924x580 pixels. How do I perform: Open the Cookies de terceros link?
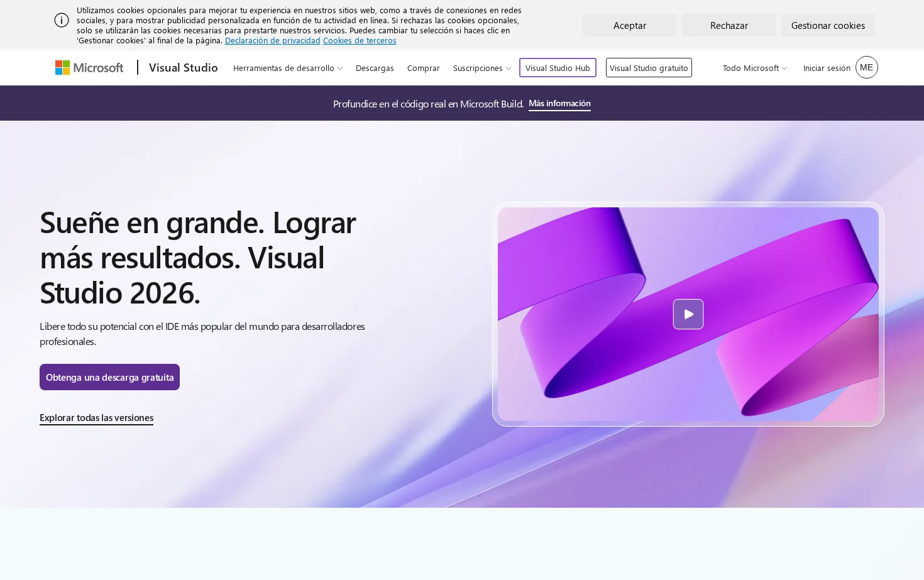[x=360, y=41]
